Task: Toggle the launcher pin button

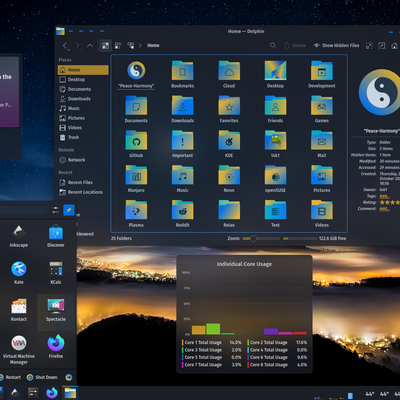Action: click(69, 210)
